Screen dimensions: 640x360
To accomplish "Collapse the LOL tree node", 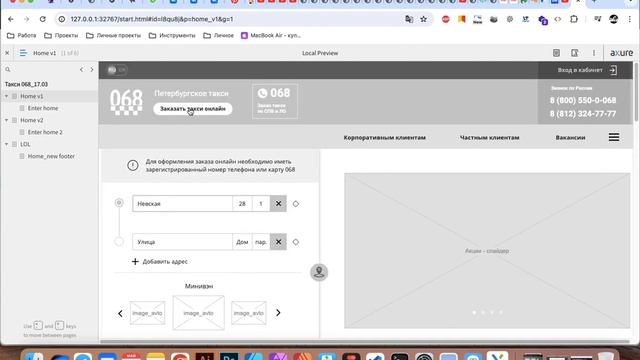I will point(7,144).
